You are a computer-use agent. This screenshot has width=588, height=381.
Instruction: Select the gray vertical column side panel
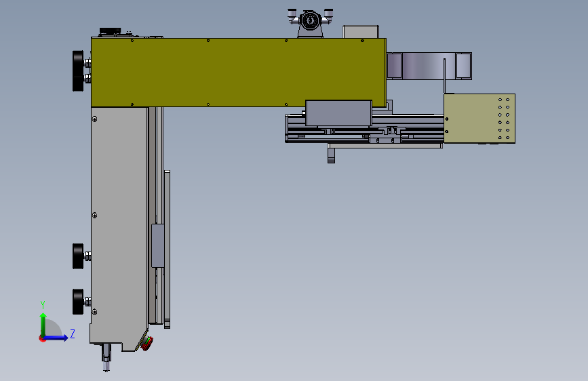pyautogui.click(x=119, y=228)
